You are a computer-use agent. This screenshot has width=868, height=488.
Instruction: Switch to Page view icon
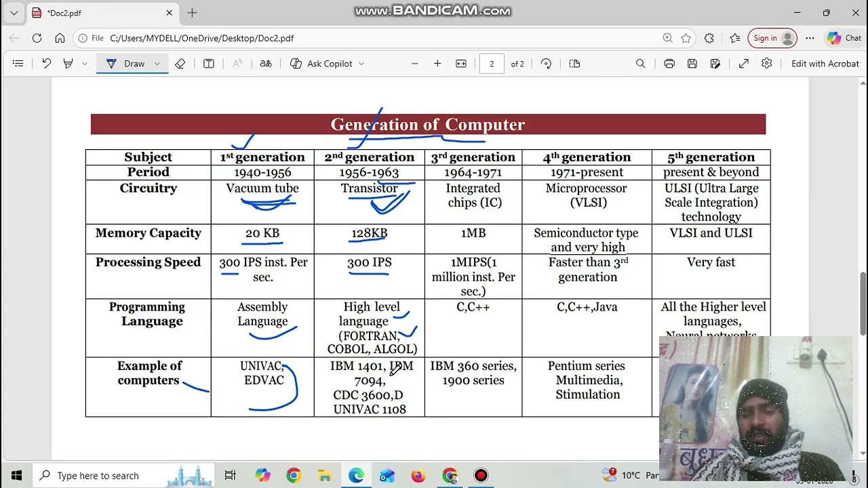575,63
